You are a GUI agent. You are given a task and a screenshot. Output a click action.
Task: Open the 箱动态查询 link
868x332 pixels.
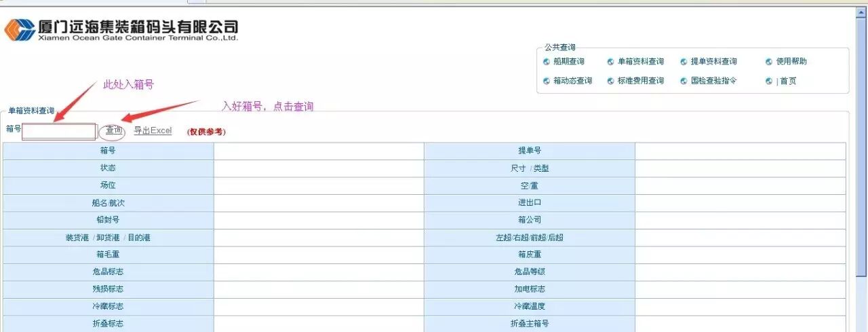(572, 81)
